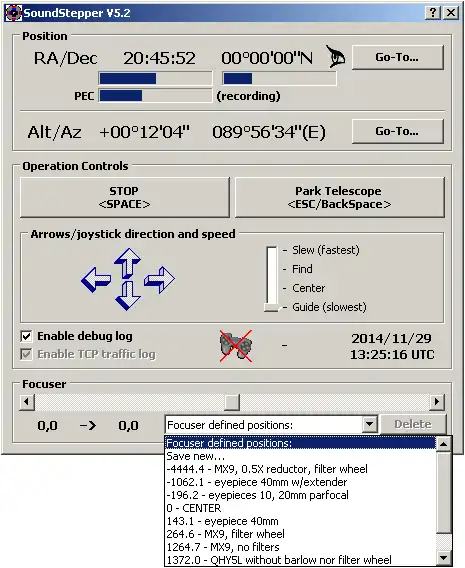This screenshot has height=568, width=465.
Task: Close the SoundStepper window
Action: (451, 13)
